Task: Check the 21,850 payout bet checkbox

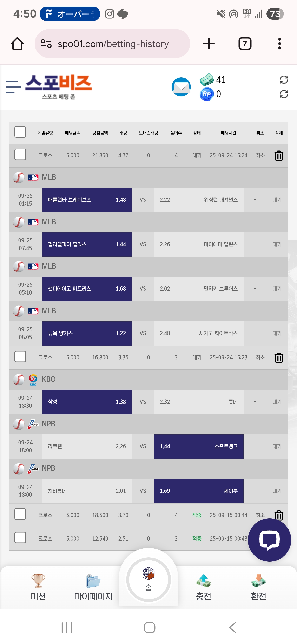Action: [x=20, y=155]
